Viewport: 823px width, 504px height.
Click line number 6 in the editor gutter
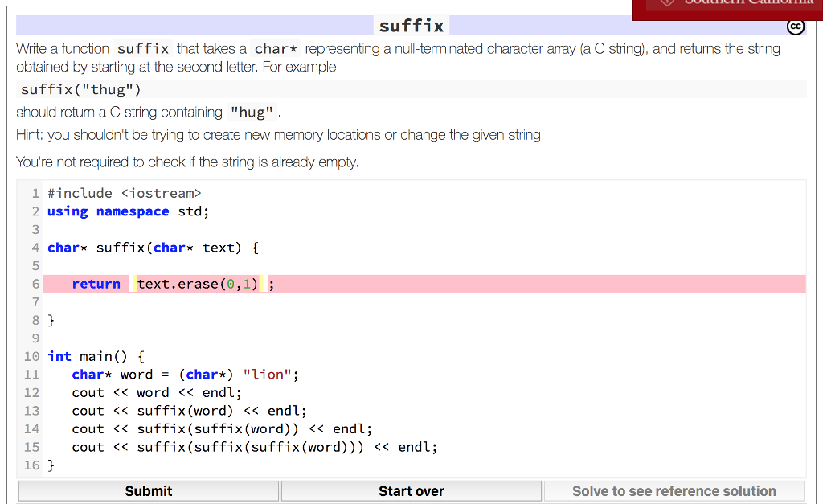(x=35, y=283)
